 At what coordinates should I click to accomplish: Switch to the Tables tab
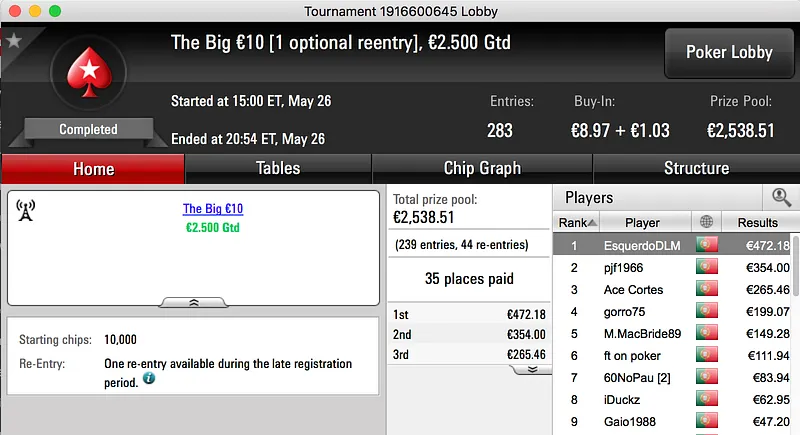coord(278,168)
